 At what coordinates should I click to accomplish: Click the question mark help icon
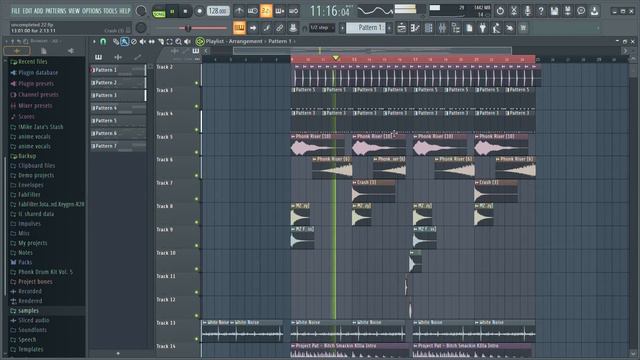coord(541,11)
